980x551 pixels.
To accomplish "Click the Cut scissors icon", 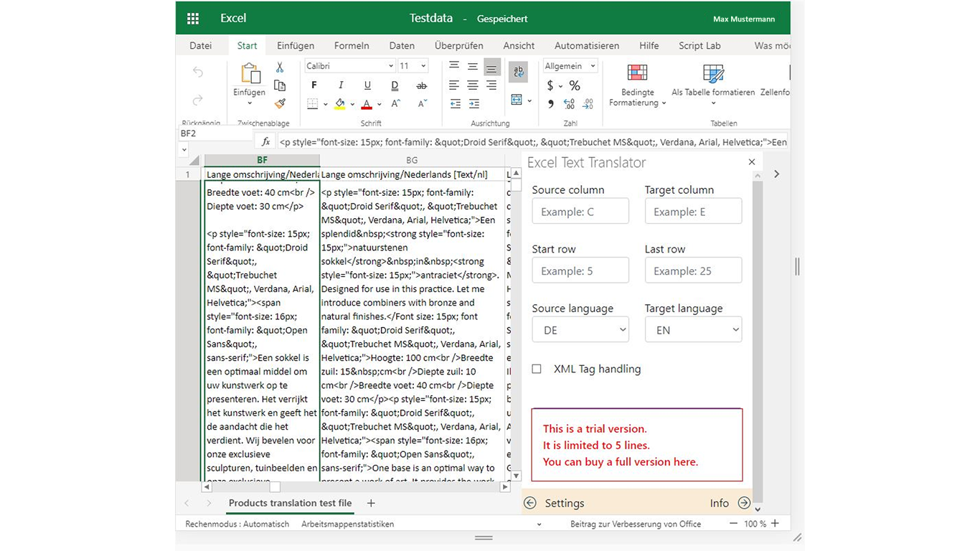I will click(280, 67).
